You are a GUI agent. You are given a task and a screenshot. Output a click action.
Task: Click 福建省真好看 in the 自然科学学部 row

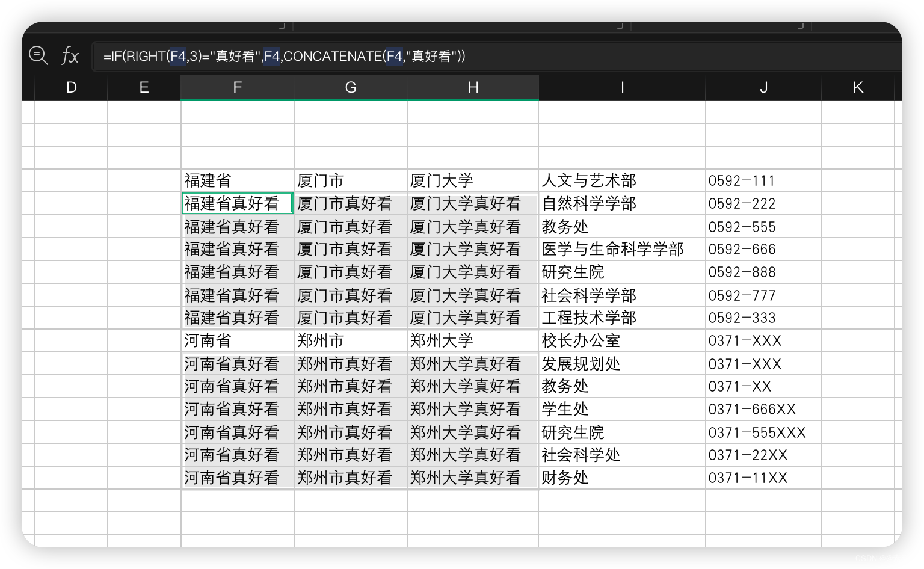pyautogui.click(x=238, y=203)
